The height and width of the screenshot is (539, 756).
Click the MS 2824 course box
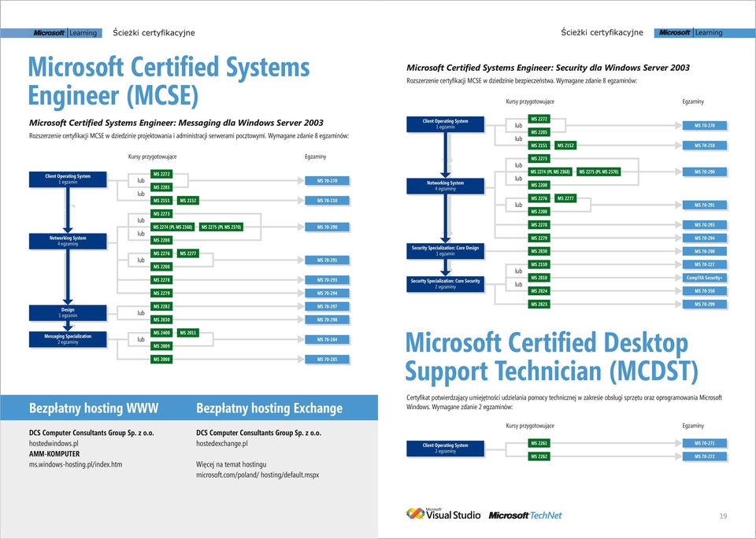click(539, 291)
